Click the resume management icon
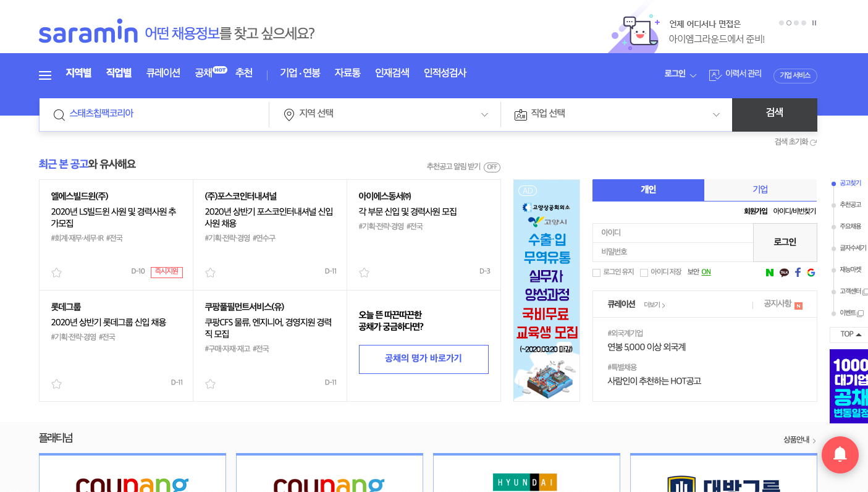The height and width of the screenshot is (492, 868). [x=715, y=75]
